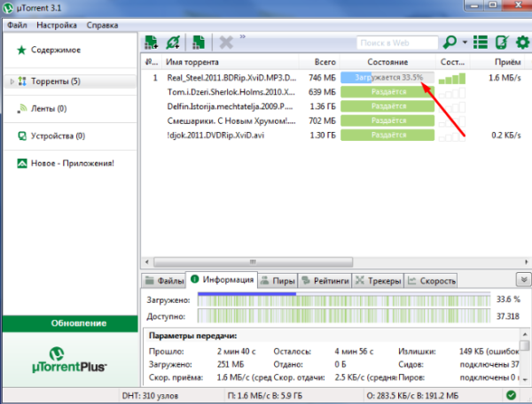Viewport: 532px width, 404px height.
Task: Click the horizontal scrollbar thumb
Action: pos(253,262)
